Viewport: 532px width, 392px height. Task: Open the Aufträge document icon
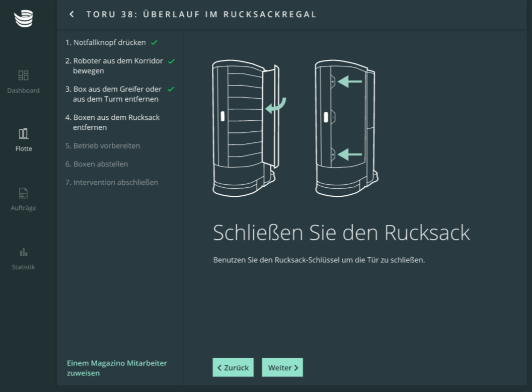pyautogui.click(x=23, y=193)
